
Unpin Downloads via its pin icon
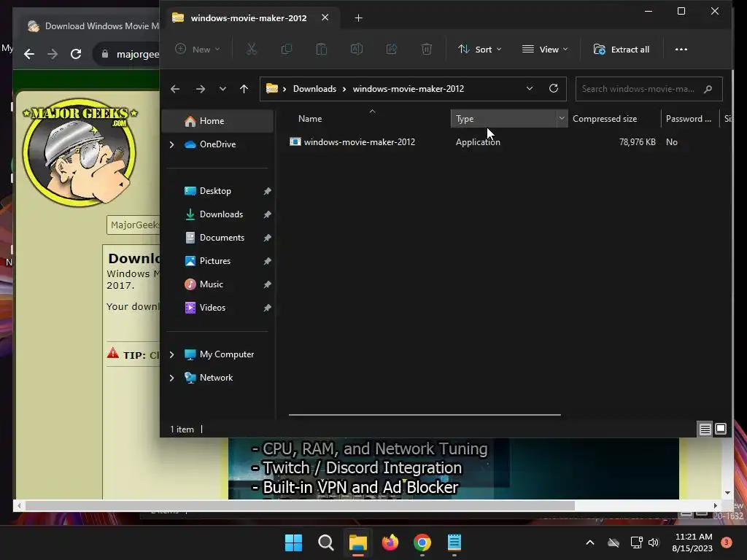click(267, 214)
